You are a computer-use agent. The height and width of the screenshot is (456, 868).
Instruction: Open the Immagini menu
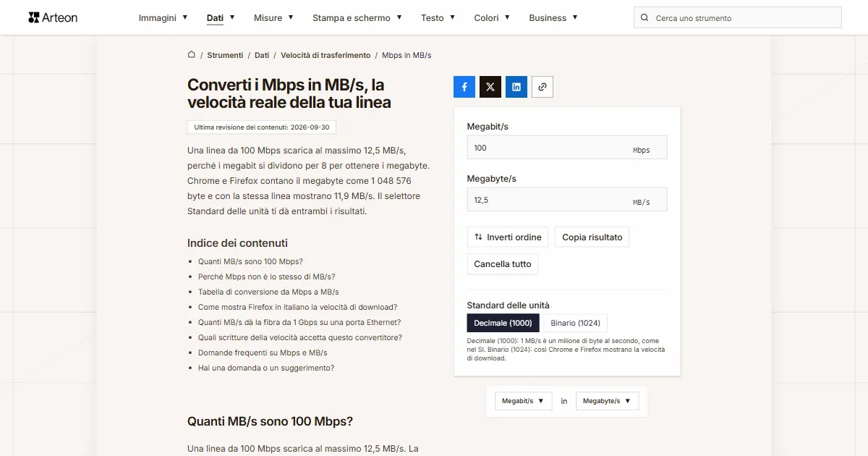[x=163, y=17]
